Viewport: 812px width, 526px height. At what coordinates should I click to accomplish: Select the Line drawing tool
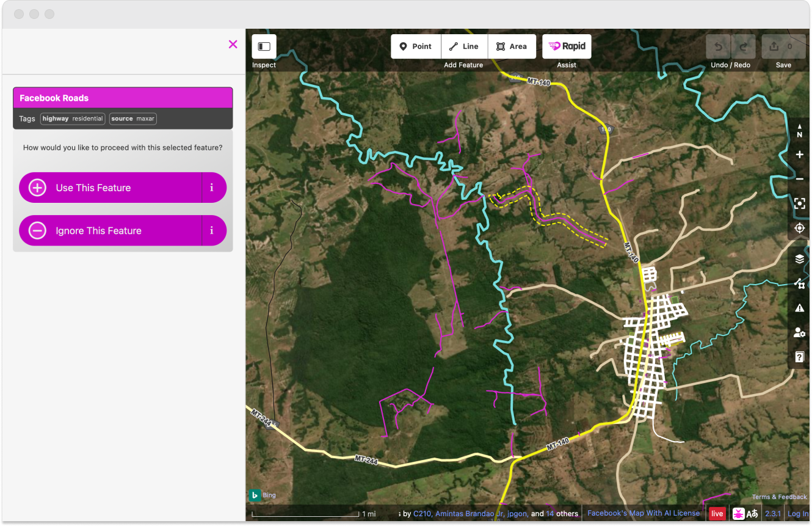[464, 46]
